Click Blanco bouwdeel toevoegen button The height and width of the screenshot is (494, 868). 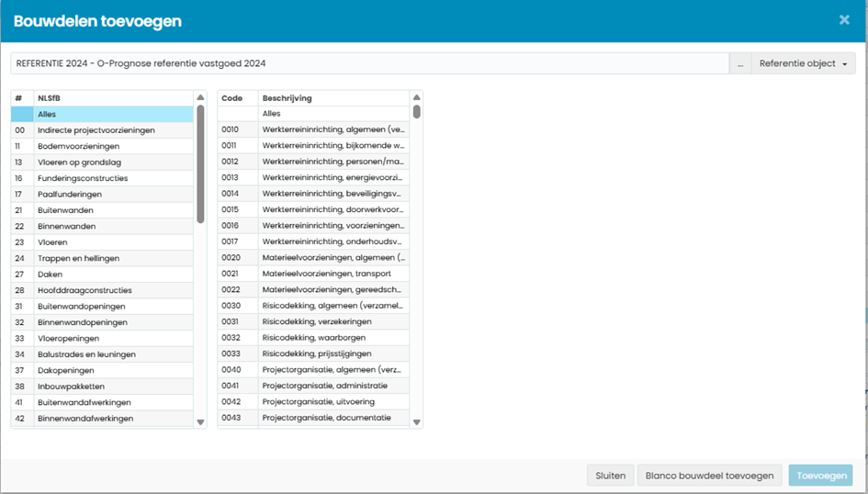coord(709,476)
